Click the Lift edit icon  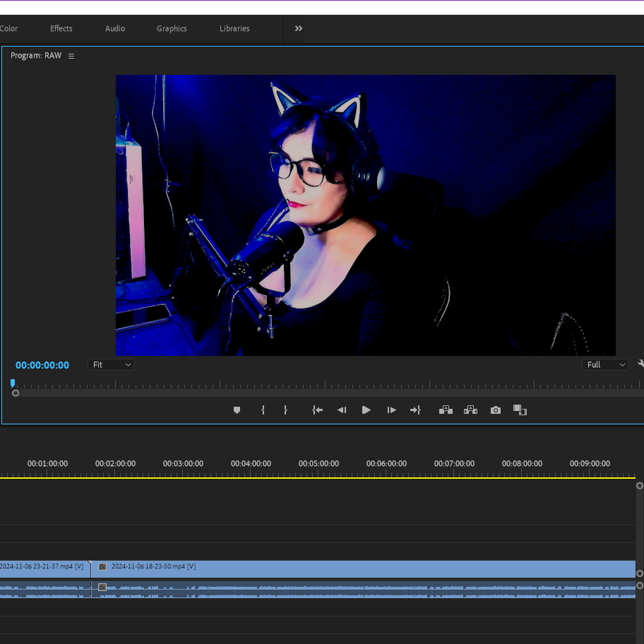tap(446, 410)
